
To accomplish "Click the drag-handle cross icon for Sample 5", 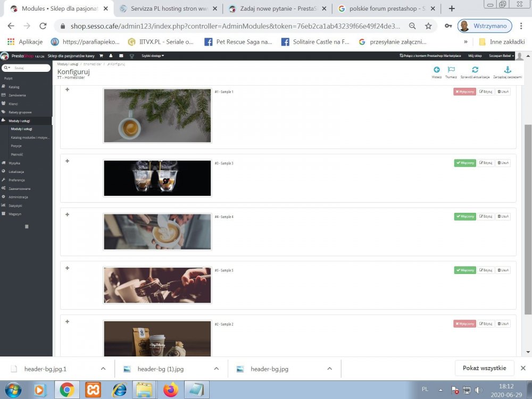I will click(x=67, y=268).
